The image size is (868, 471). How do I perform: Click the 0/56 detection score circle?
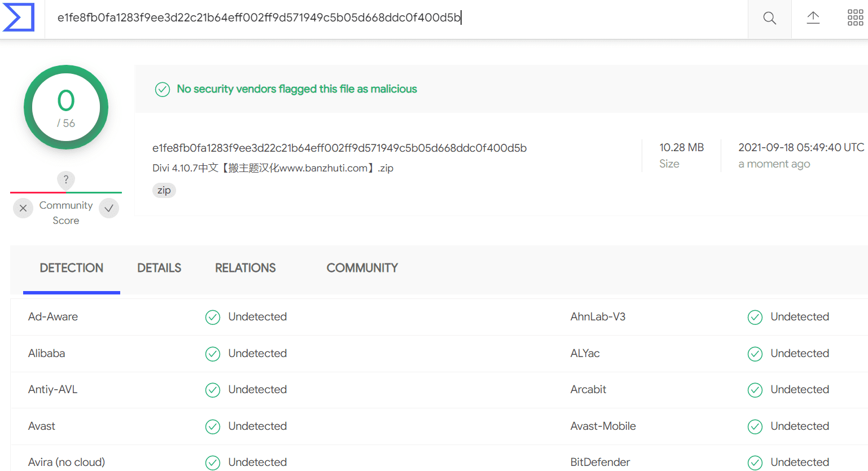(x=66, y=107)
